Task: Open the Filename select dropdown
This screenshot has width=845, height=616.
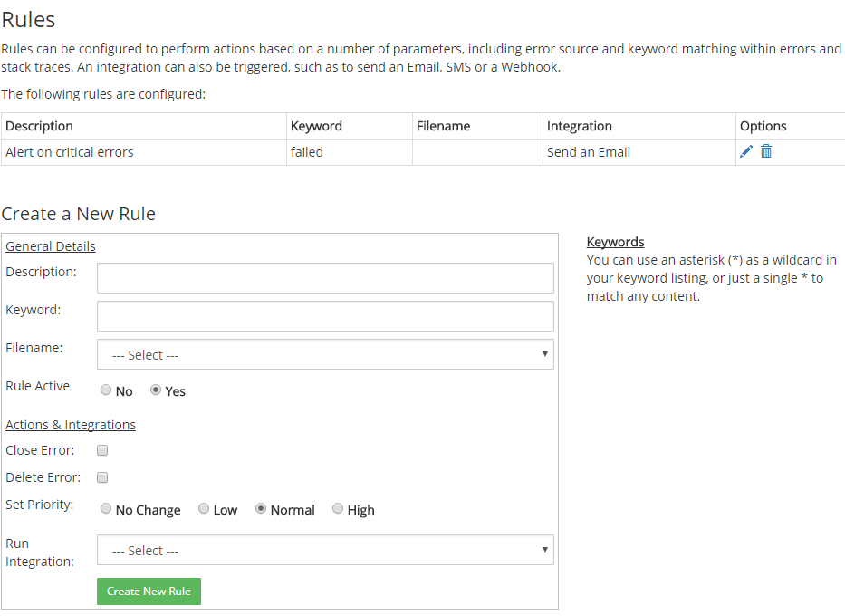Action: (325, 354)
